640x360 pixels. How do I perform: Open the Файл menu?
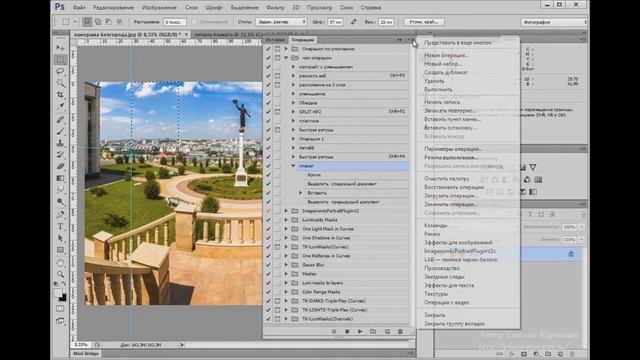[79, 7]
